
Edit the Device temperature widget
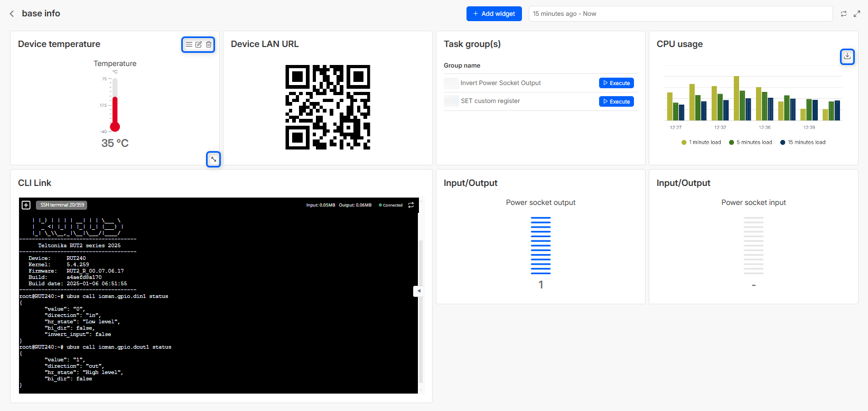[x=199, y=45]
